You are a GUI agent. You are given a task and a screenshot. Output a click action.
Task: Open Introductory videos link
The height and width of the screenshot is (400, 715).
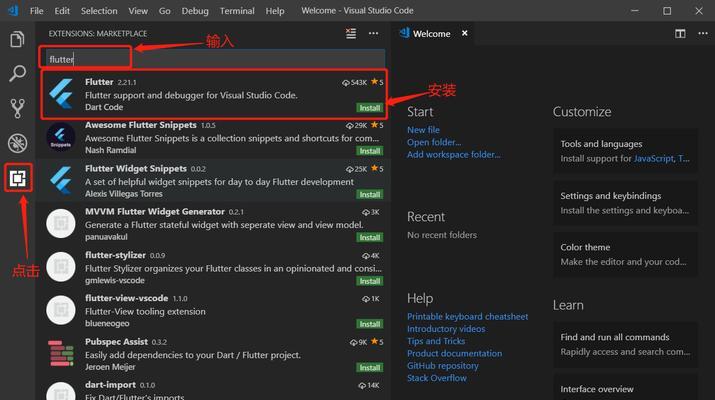pos(446,329)
